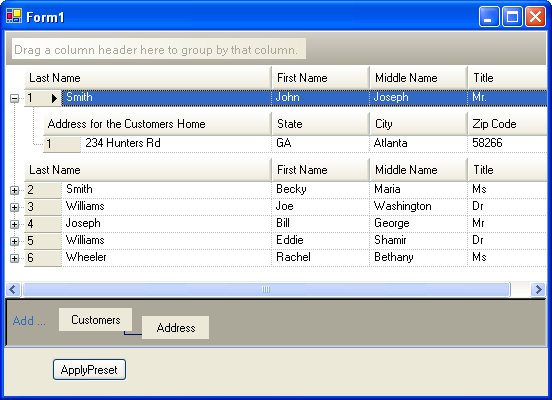Click row header number 6
Screen dimensions: 552x400
coord(43,258)
